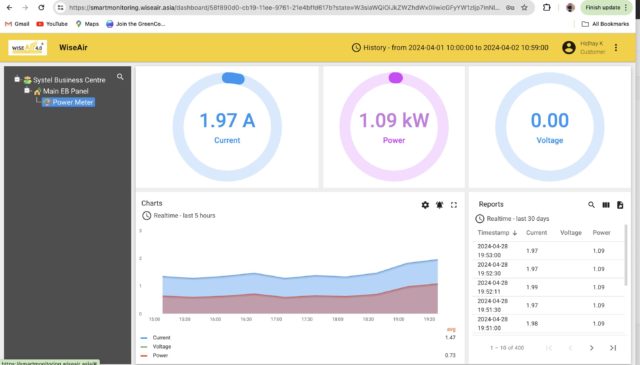Sort Reports by the Current column
The image size is (640, 365).
[536, 233]
